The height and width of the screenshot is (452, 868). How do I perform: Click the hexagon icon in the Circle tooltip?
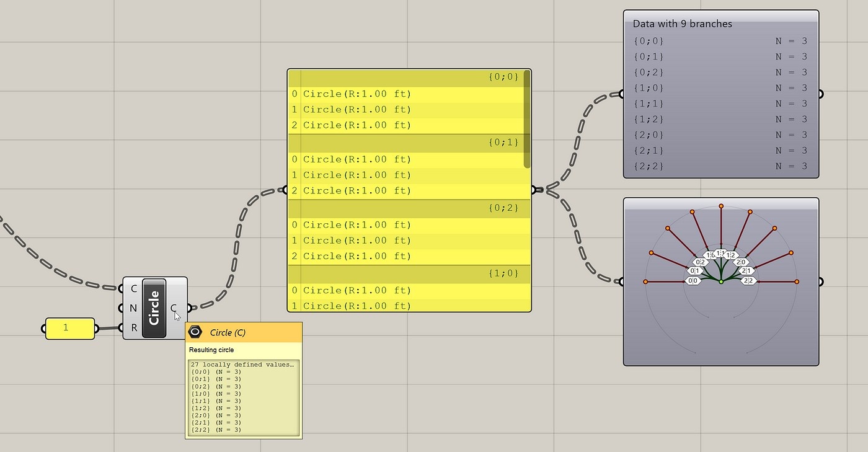(195, 332)
